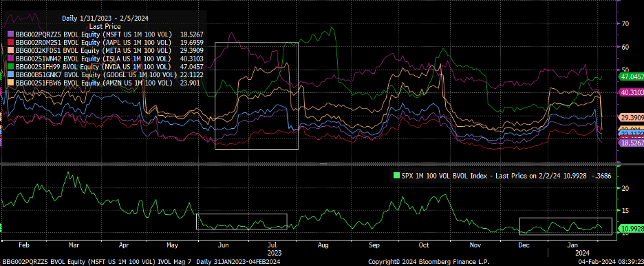The width and height of the screenshot is (644, 266).
Task: Click the legend value 40.3103 for TSLA
Action: pyautogui.click(x=192, y=59)
